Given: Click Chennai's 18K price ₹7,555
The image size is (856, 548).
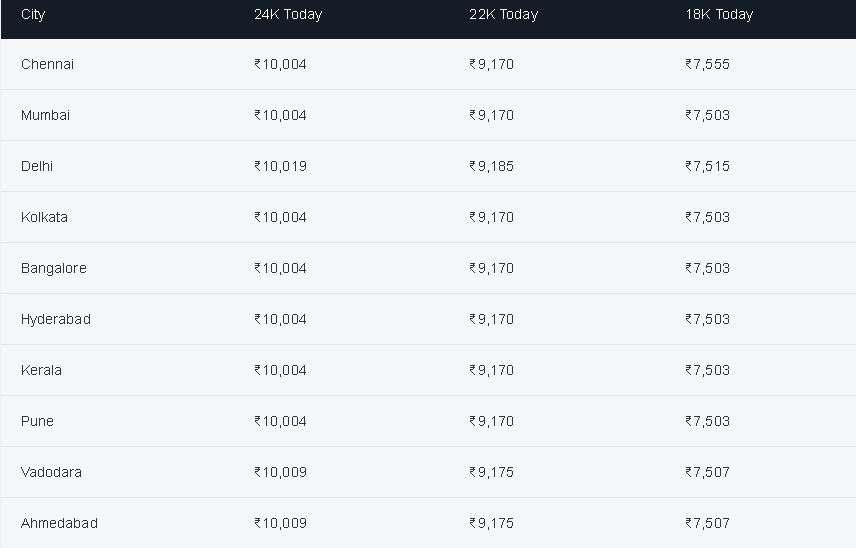Looking at the screenshot, I should (708, 64).
